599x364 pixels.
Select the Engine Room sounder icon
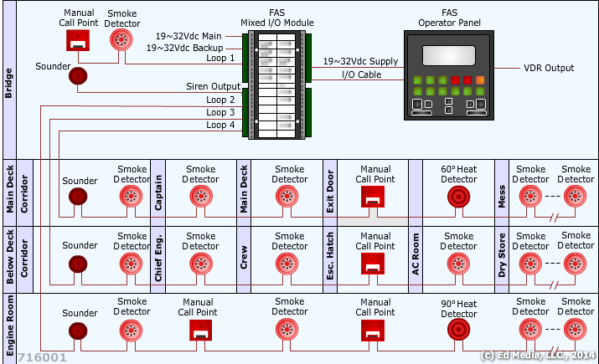tap(80, 331)
